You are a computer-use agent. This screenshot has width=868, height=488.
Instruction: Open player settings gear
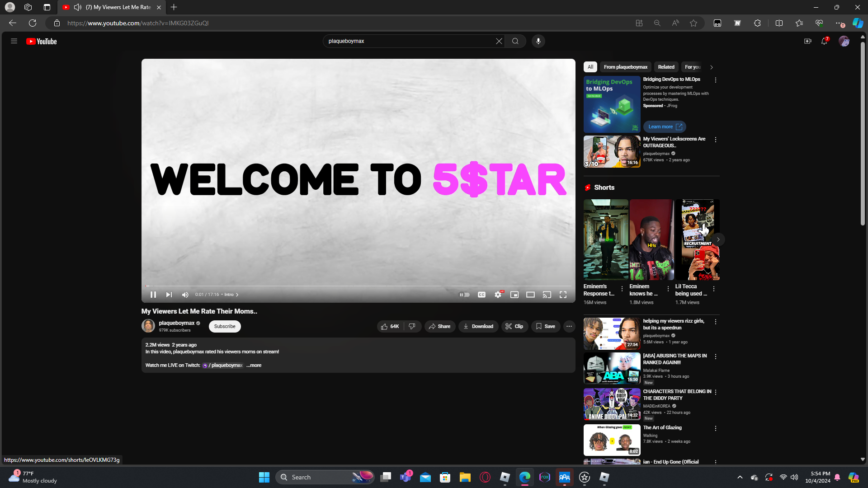click(x=498, y=295)
